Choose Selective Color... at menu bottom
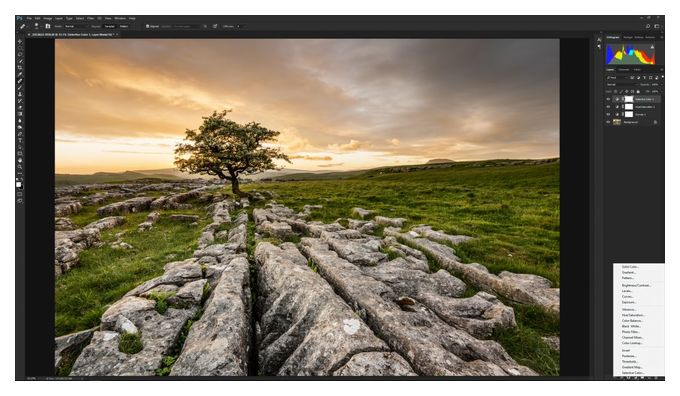 (x=633, y=373)
